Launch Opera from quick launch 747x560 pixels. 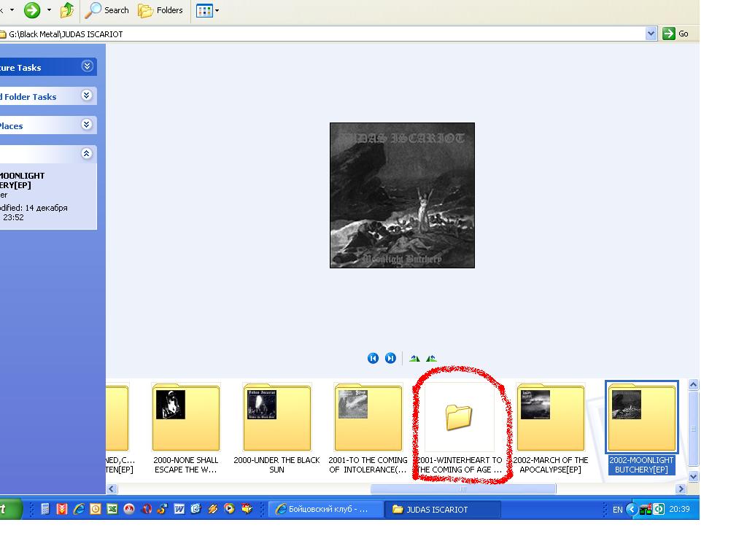[x=146, y=509]
